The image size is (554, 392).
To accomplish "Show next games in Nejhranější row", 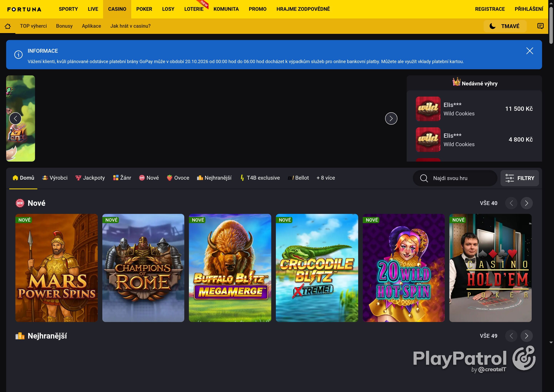I will coord(526,336).
